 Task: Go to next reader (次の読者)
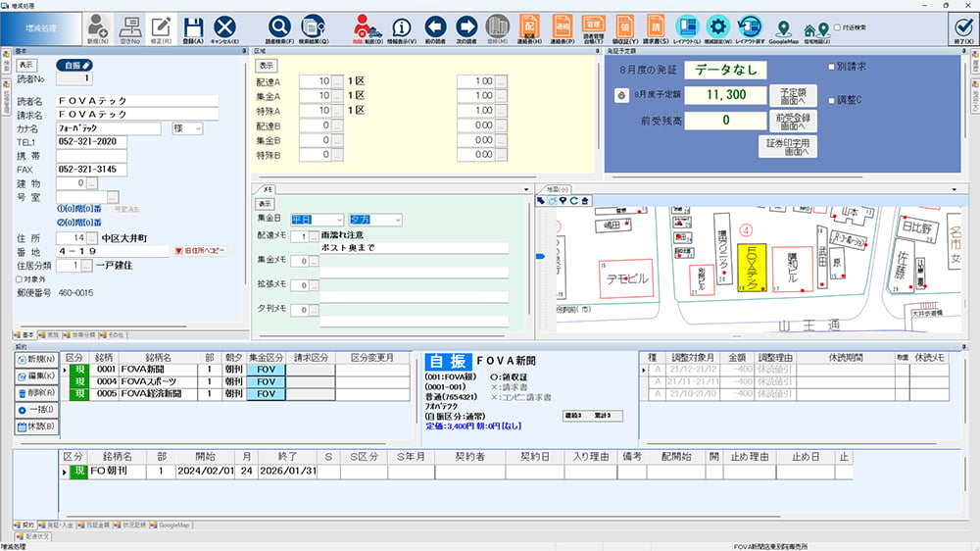[466, 28]
